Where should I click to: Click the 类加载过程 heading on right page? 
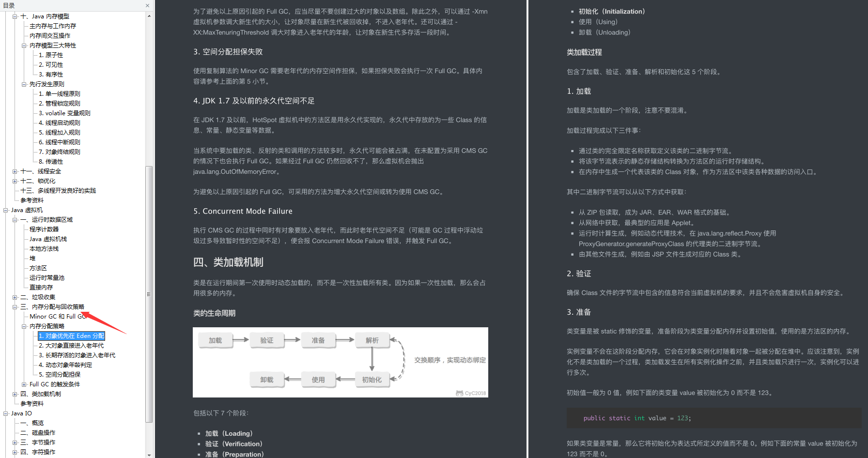point(584,52)
